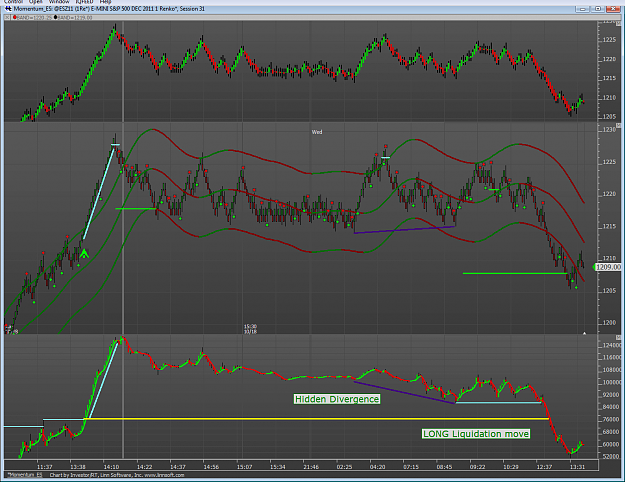Click the green up-arrow signal marker
This screenshot has width=625, height=482.
click(84, 254)
